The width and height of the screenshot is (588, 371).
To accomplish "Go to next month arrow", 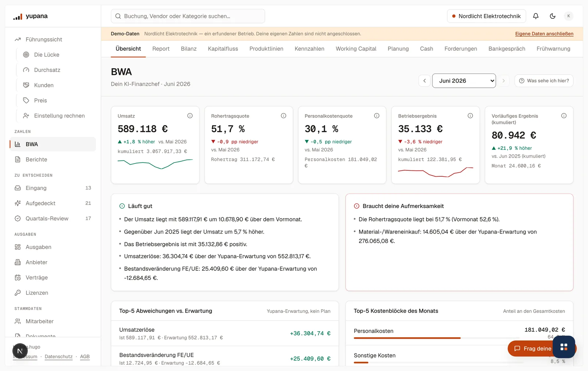I will 503,81.
